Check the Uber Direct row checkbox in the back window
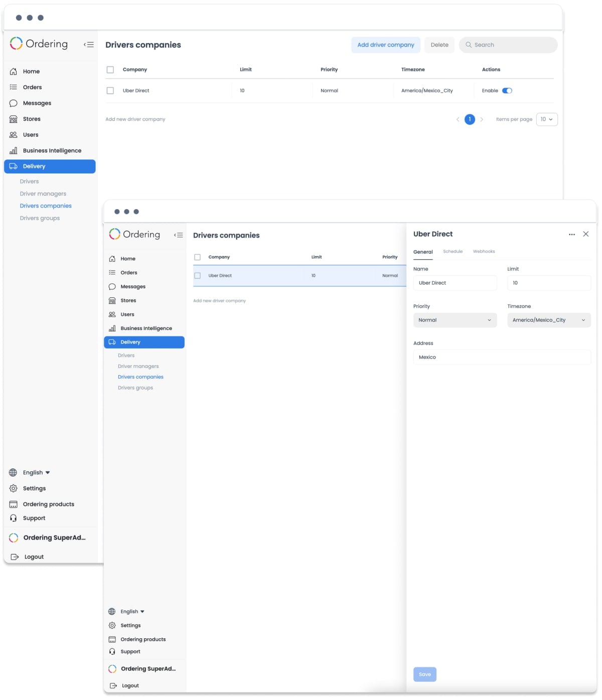Viewport: 602px width, 700px height. click(110, 91)
